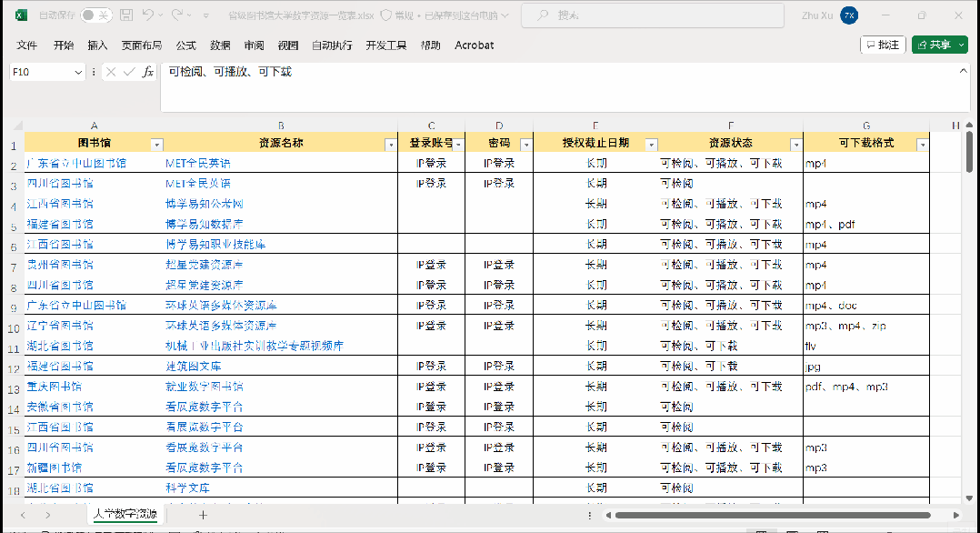Screen dimensions: 980x533
Task: Click the formula bar cancel X icon
Action: (x=111, y=72)
